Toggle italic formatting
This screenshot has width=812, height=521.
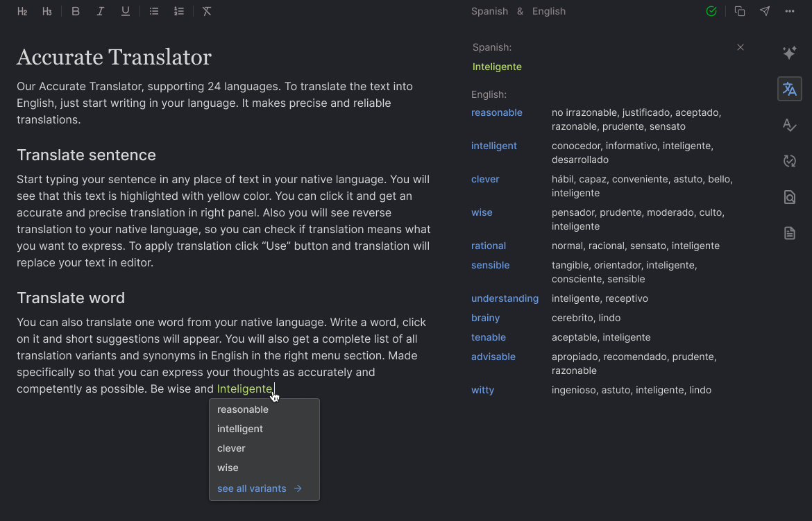pyautogui.click(x=101, y=11)
